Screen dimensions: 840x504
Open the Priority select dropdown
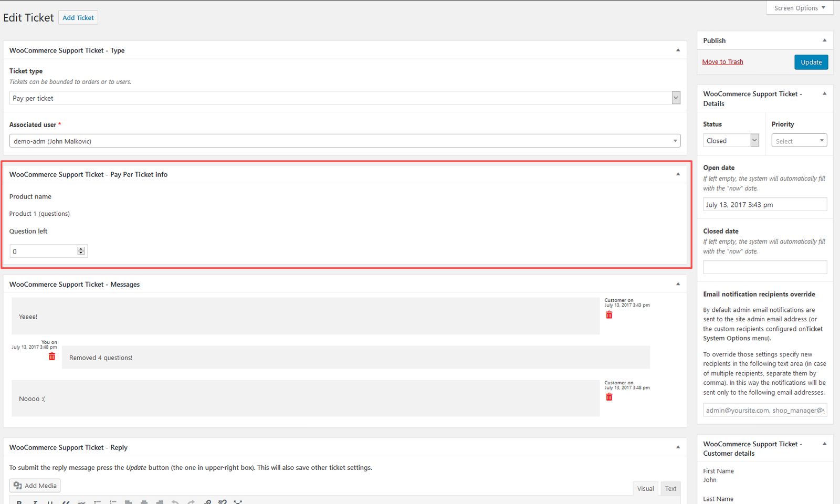pos(799,141)
